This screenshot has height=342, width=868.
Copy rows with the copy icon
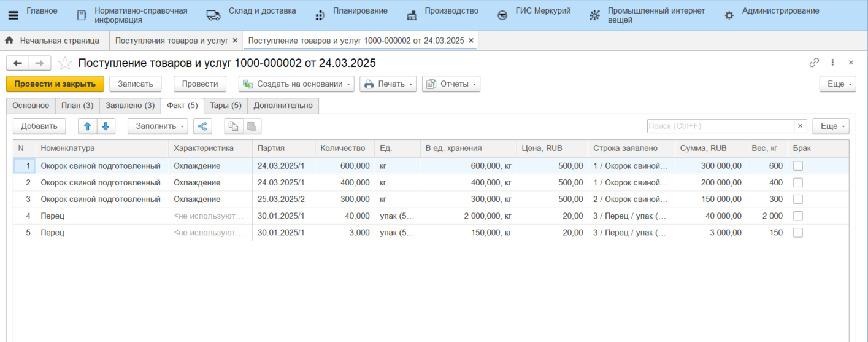[x=233, y=126]
